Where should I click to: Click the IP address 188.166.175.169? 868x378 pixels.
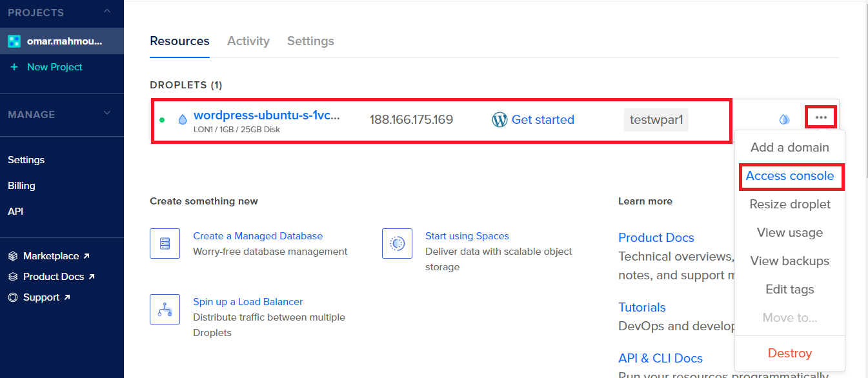pyautogui.click(x=411, y=120)
